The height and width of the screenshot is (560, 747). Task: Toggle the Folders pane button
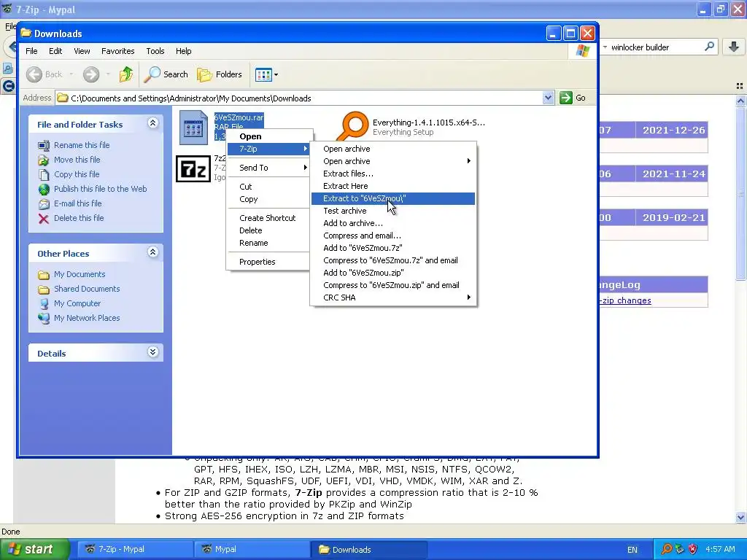coord(219,74)
